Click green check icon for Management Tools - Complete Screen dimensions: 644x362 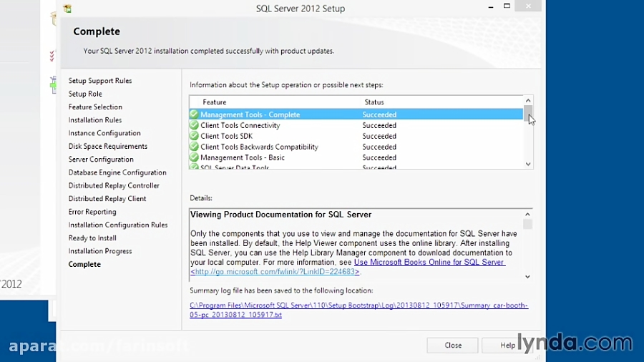click(x=194, y=114)
